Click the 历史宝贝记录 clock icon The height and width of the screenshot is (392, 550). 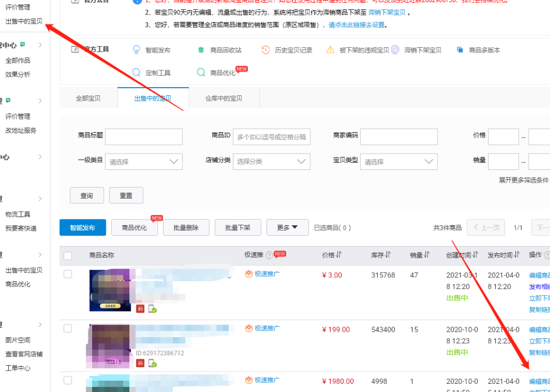265,50
